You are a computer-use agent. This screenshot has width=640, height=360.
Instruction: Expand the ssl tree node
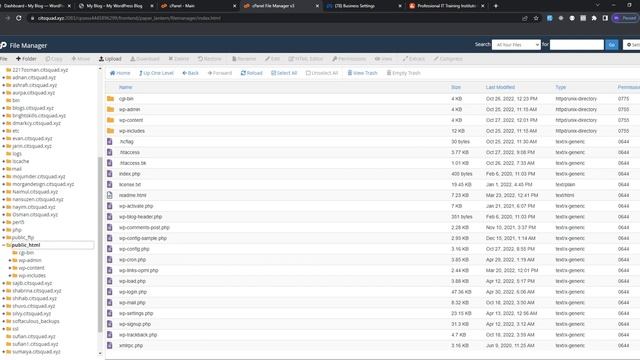click(x=4, y=329)
